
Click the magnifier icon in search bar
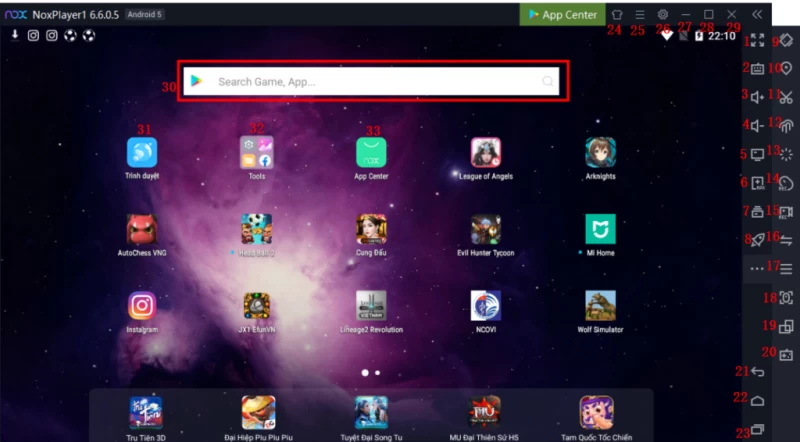pyautogui.click(x=547, y=81)
